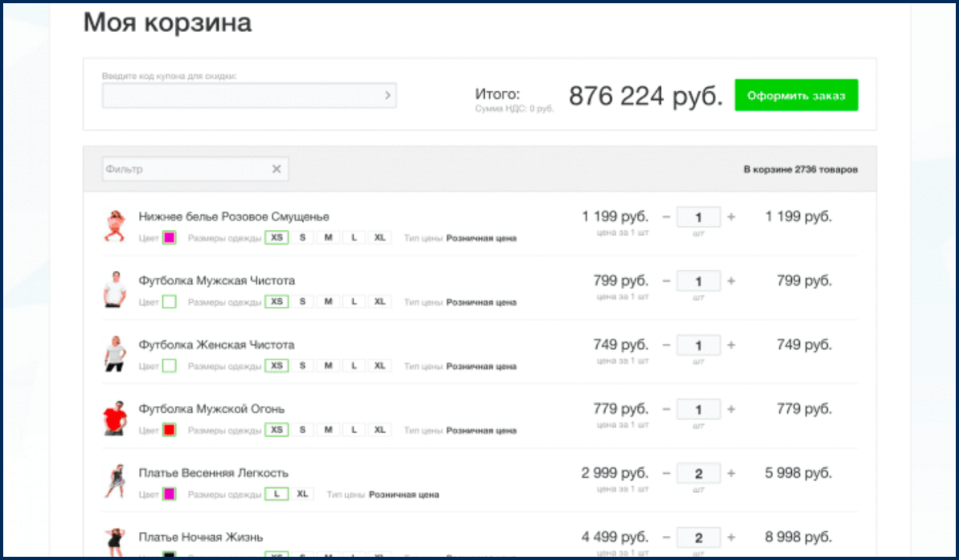
Task: Decrease quantity of Нижнее белье Розовое Смущенье
Action: [666, 216]
